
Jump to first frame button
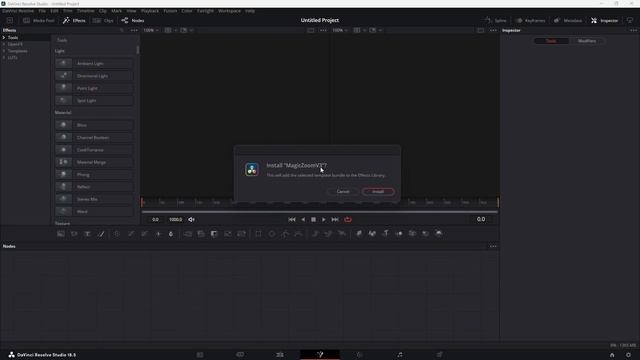point(291,220)
